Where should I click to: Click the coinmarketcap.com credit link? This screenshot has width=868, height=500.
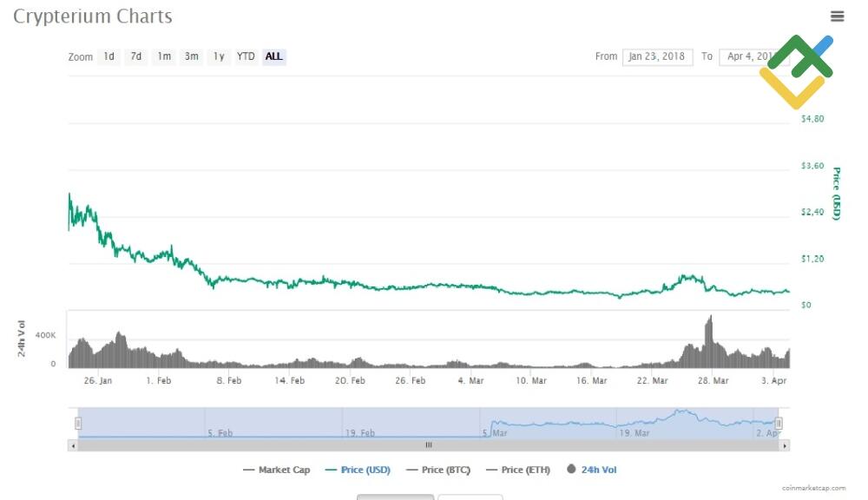pos(814,488)
